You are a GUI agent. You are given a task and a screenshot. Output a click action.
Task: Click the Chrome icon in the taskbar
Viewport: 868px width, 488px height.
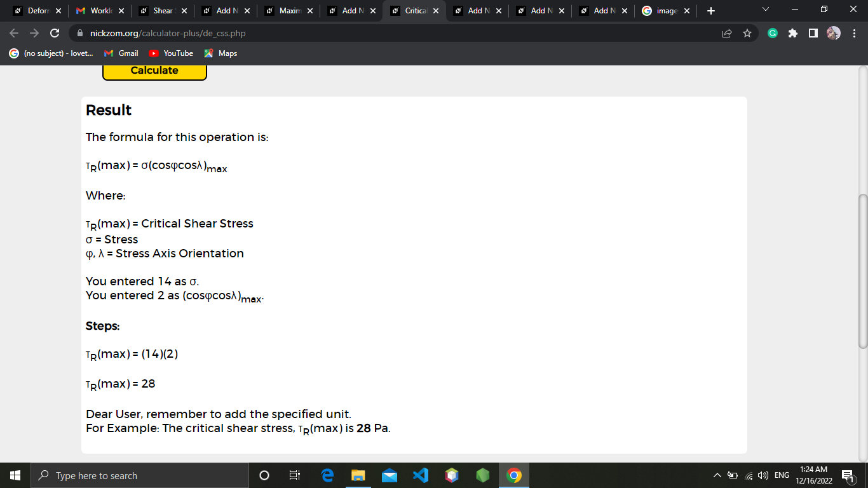[514, 475]
